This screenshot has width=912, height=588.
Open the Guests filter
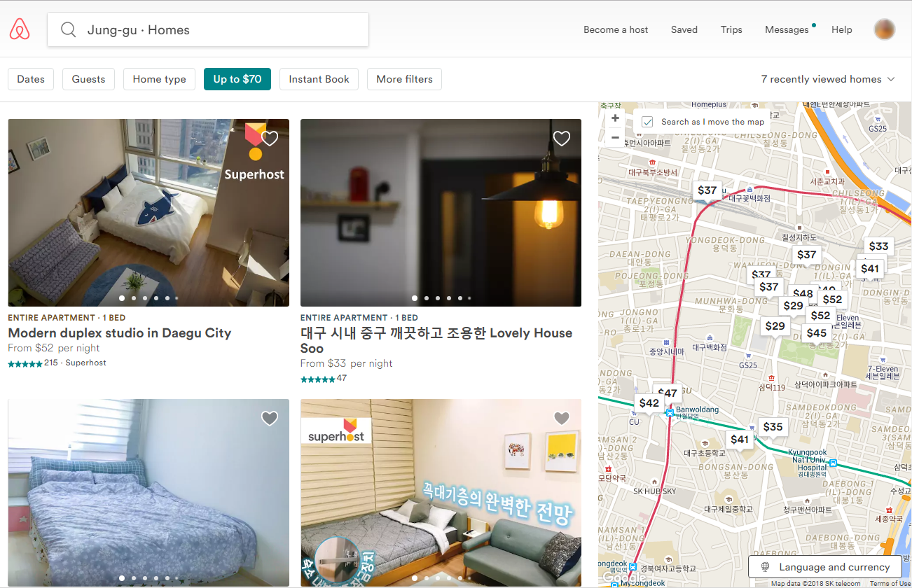point(88,79)
